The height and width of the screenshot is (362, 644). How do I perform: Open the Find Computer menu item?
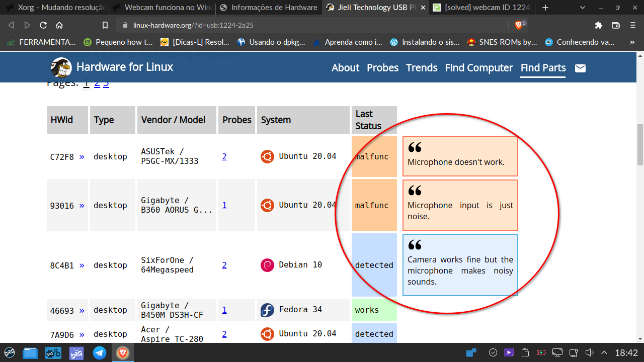479,68
